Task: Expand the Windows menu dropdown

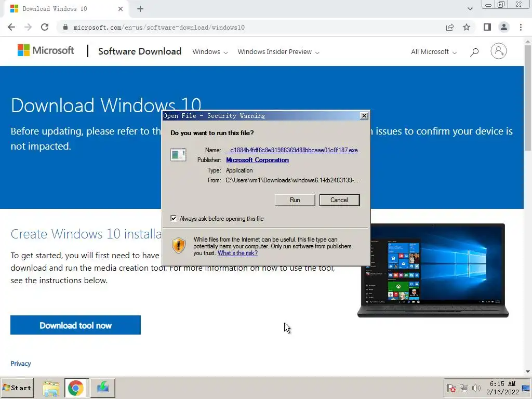Action: (x=210, y=52)
